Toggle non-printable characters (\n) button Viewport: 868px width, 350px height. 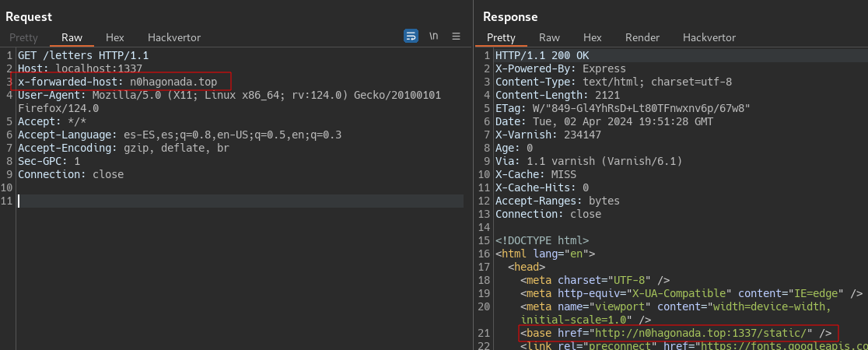434,36
